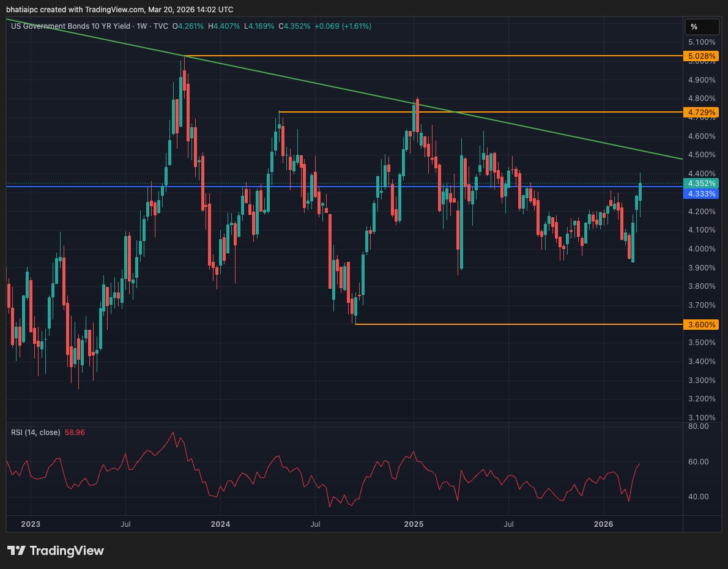Select the open value O4.261%
The width and height of the screenshot is (728, 569).
tap(188, 26)
